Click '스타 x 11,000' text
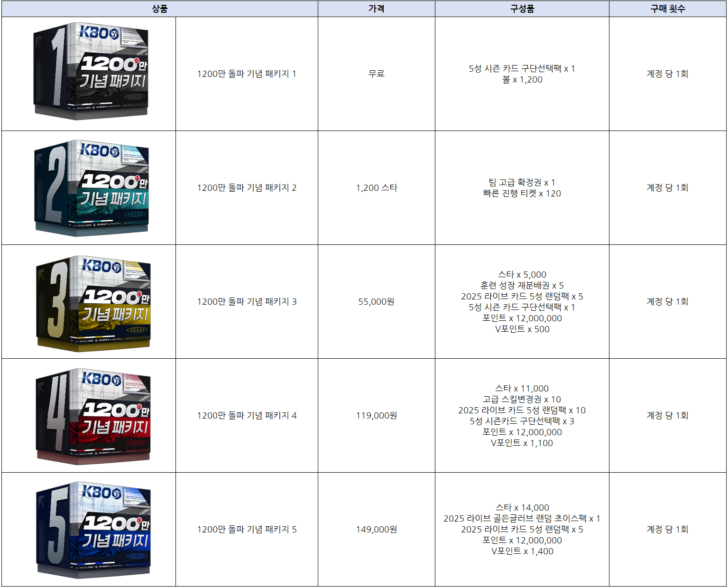The height and width of the screenshot is (588, 728). point(522,389)
